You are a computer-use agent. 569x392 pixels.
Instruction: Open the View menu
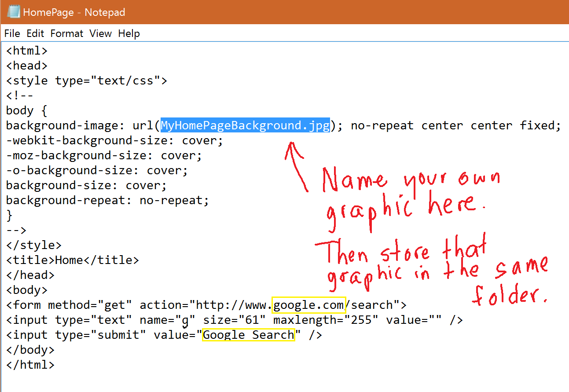point(101,33)
